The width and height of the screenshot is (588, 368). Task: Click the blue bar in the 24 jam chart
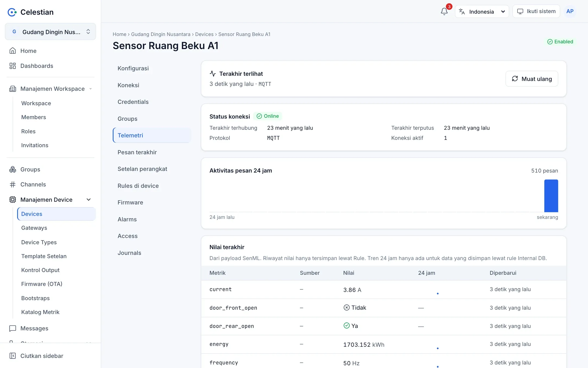pyautogui.click(x=551, y=196)
